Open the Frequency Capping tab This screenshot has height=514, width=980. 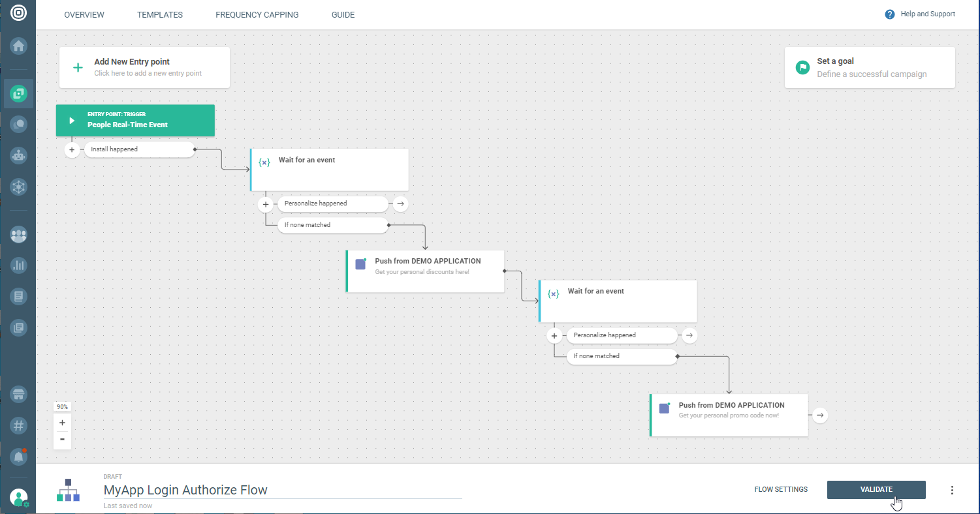click(257, 15)
